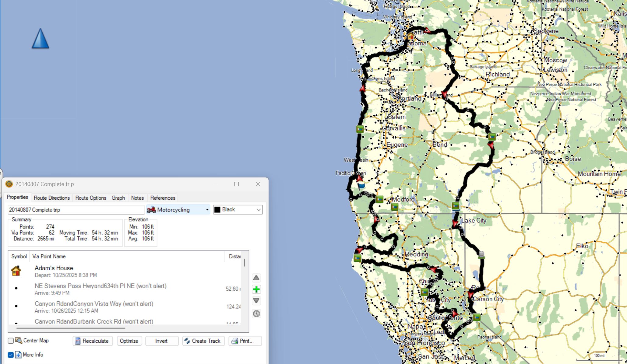Click the home waypoint icon near Seattle

410,37
